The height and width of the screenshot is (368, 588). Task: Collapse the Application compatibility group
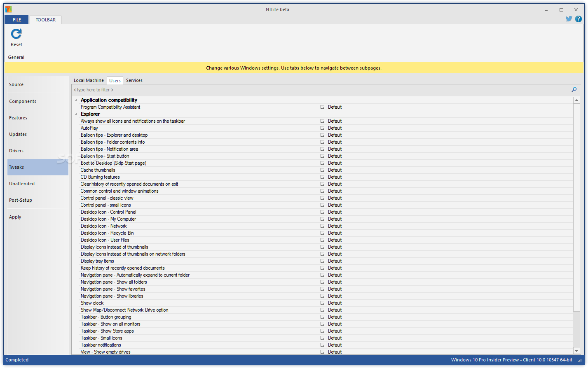coord(76,100)
